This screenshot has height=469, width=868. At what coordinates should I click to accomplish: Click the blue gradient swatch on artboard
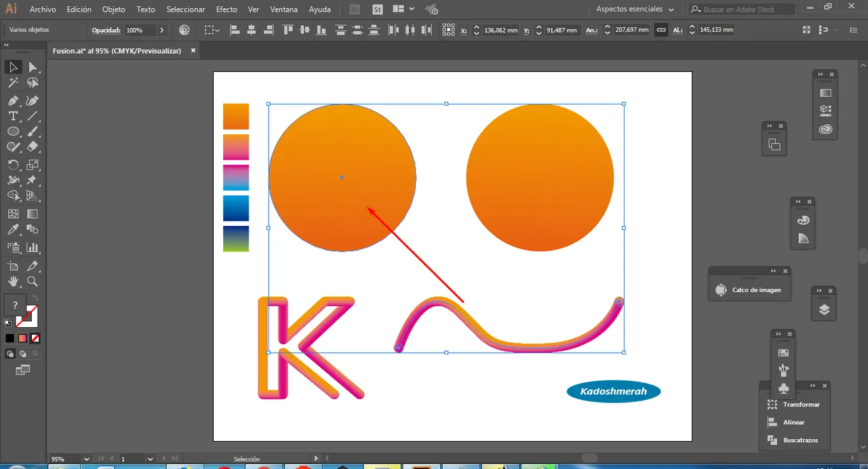(x=236, y=208)
